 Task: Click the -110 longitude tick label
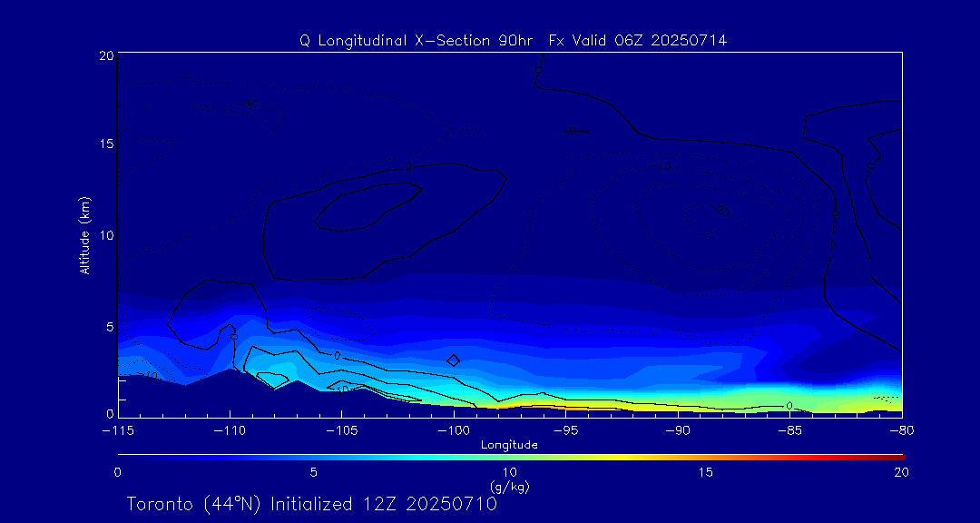[x=230, y=431]
